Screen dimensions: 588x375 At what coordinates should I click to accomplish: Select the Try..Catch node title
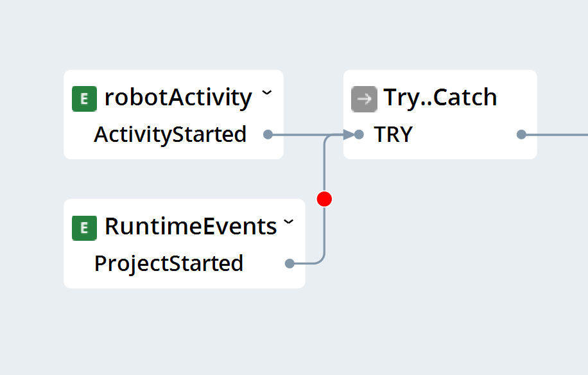(440, 98)
